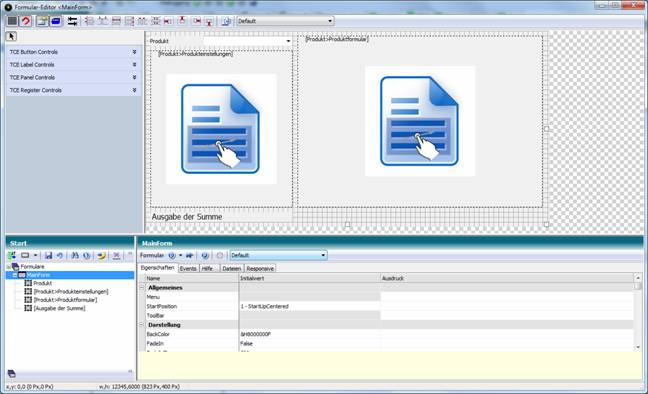Click the green tree icon in Start toolbar
This screenshot has width=648, height=394.
coord(12,256)
